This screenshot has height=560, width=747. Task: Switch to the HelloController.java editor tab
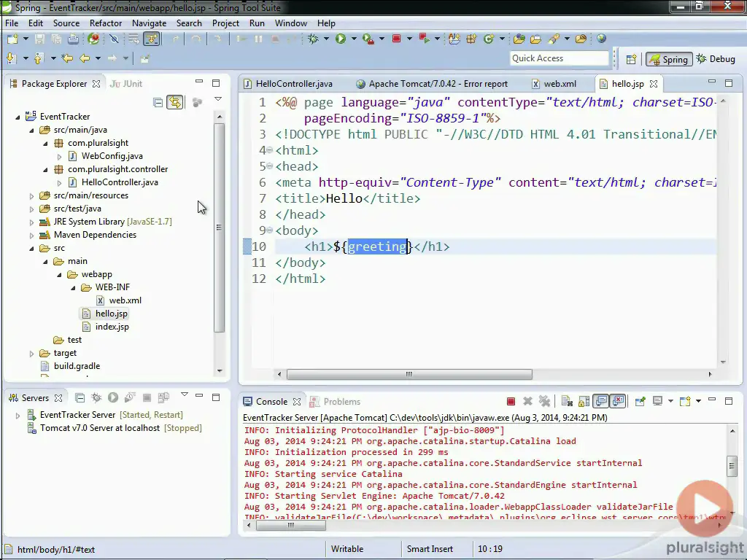pos(287,84)
